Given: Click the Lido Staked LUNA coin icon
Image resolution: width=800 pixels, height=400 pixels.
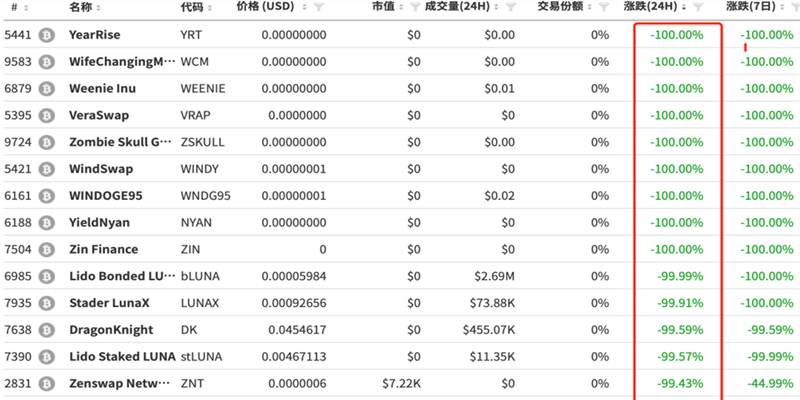Looking at the screenshot, I should click(47, 357).
